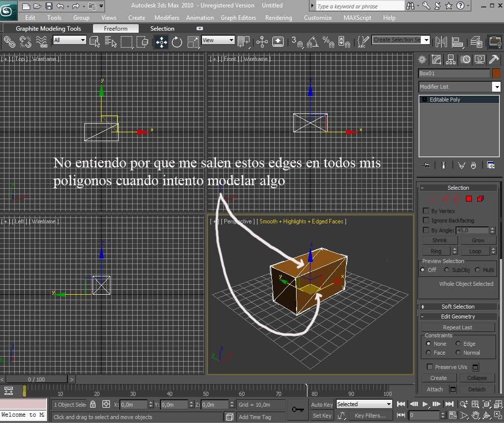Switch to Graphite Modeling Tools tab

(x=48, y=29)
